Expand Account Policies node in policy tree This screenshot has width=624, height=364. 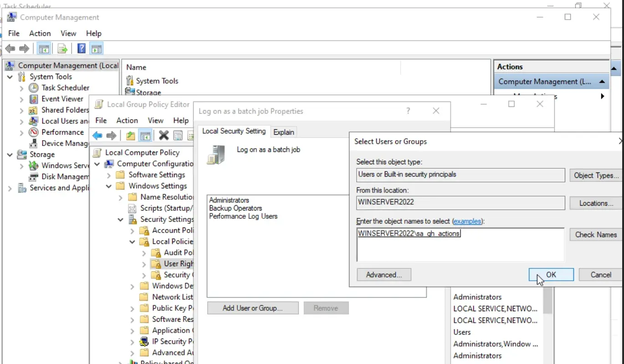point(132,231)
